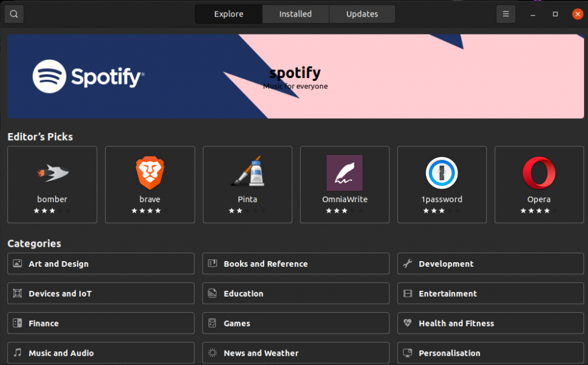Click the star rating under Pinta

click(x=247, y=211)
